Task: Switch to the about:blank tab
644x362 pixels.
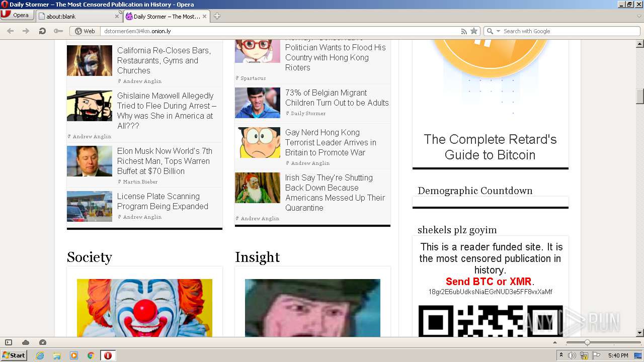Action: click(x=78, y=16)
